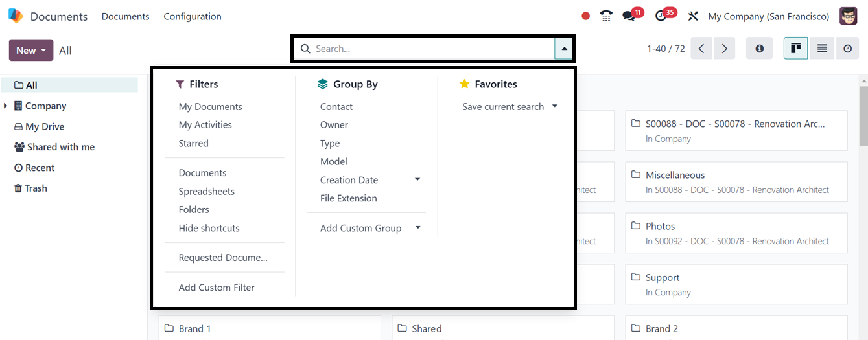Toggle the Hide shortcuts filter

(209, 228)
